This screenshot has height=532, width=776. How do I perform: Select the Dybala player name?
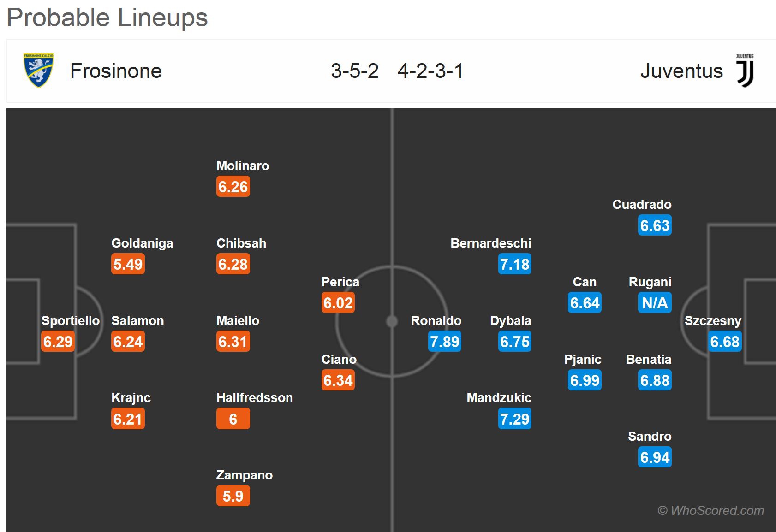(511, 320)
